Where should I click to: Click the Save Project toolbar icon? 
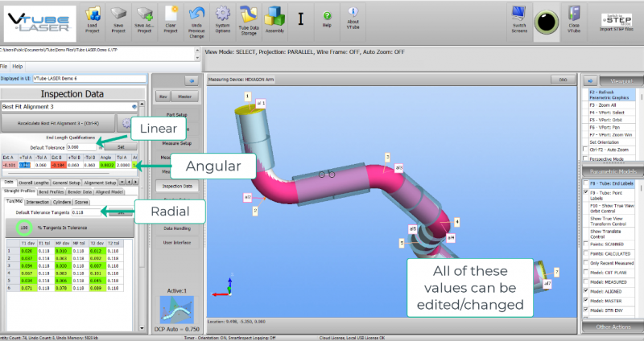[118, 21]
